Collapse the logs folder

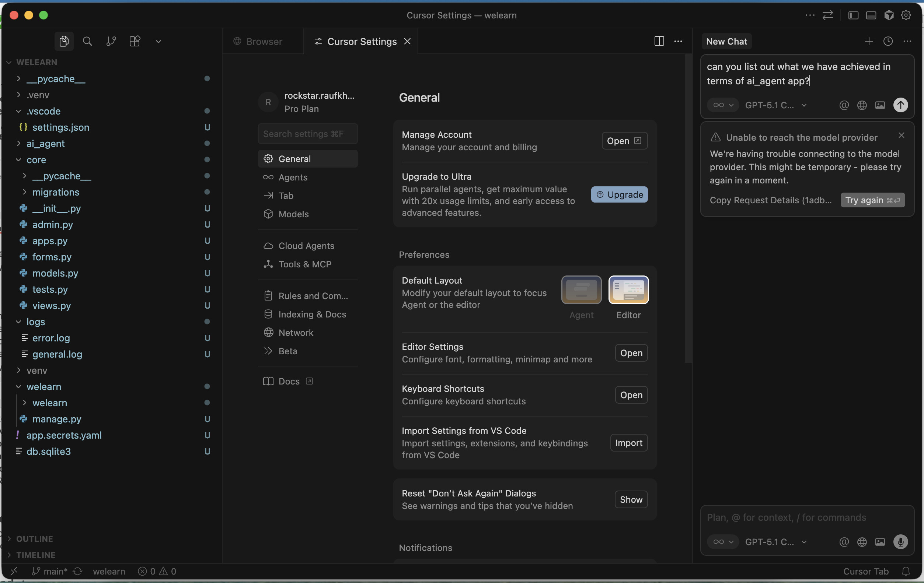point(35,322)
